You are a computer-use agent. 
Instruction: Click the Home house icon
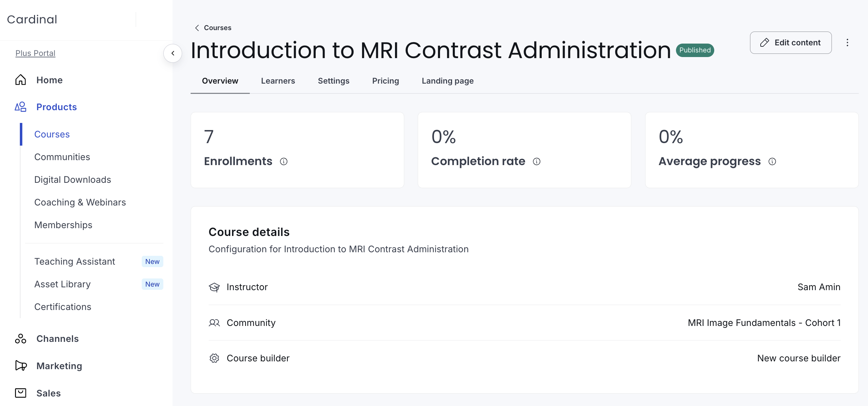[x=21, y=80]
